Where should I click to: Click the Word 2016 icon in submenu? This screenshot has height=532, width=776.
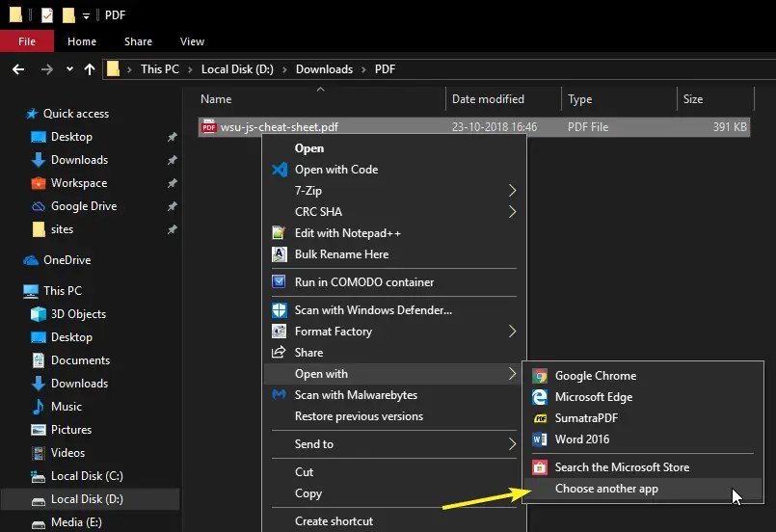[x=540, y=439]
